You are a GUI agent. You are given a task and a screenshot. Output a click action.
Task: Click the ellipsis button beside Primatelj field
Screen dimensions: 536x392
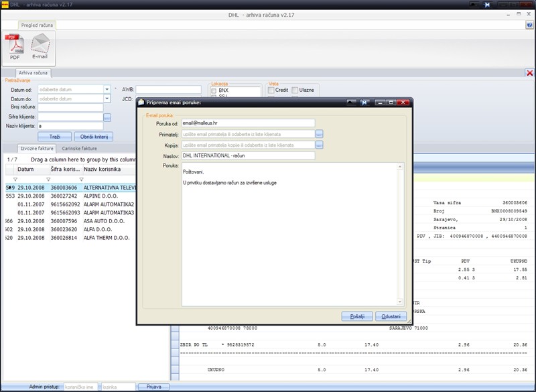(x=319, y=134)
